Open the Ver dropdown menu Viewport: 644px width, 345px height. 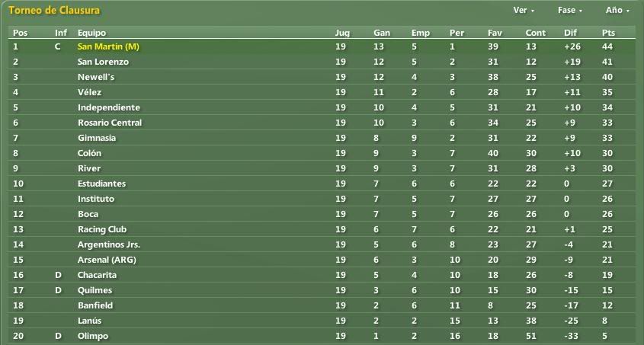pos(524,10)
